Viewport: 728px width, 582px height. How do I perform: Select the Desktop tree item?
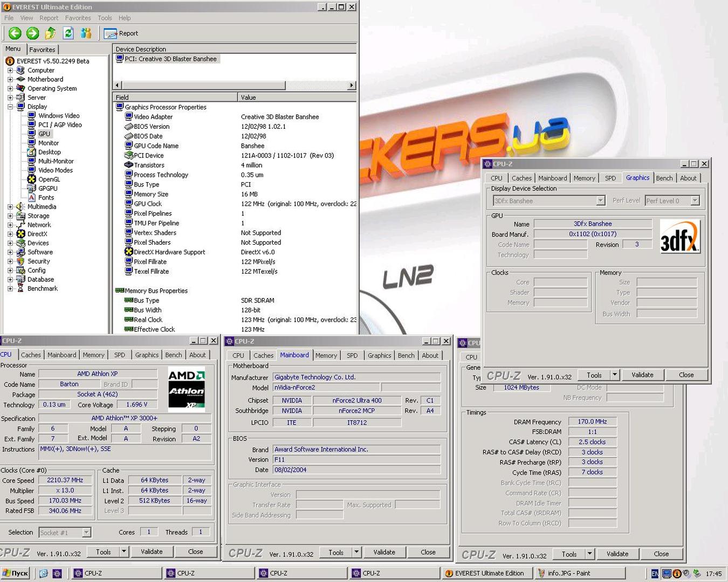tap(50, 153)
